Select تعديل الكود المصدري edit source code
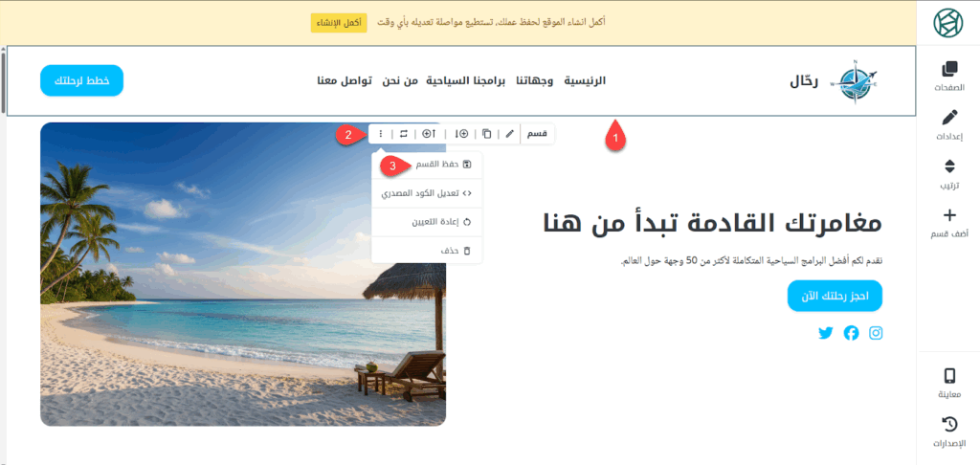This screenshot has height=465, width=980. 427,193
